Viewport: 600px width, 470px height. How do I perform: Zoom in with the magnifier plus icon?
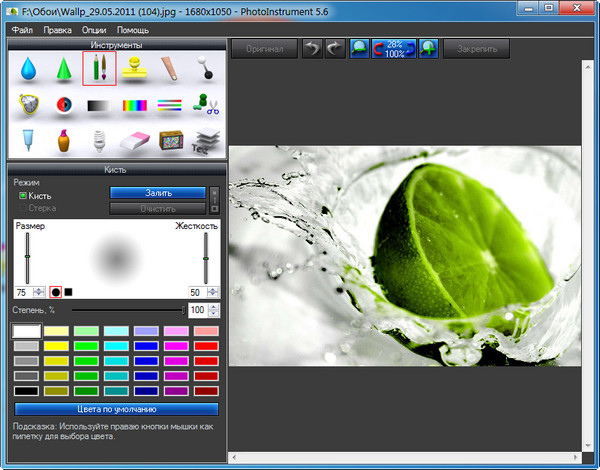click(430, 48)
